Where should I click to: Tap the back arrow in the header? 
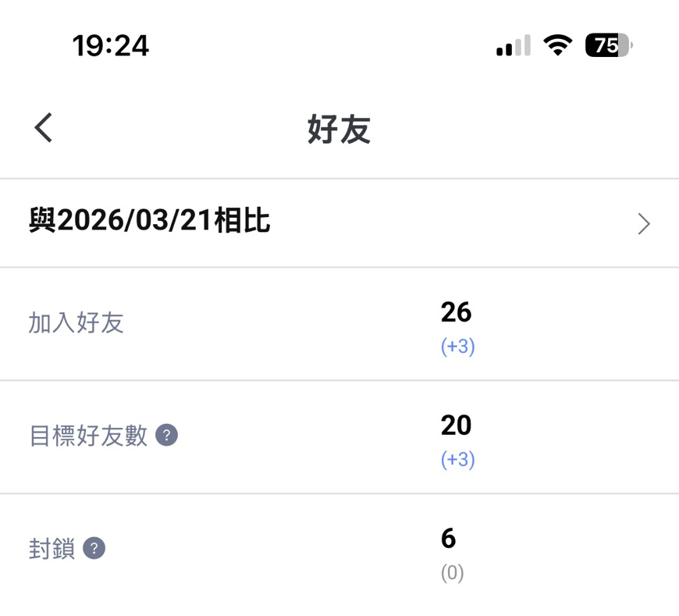pyautogui.click(x=44, y=127)
